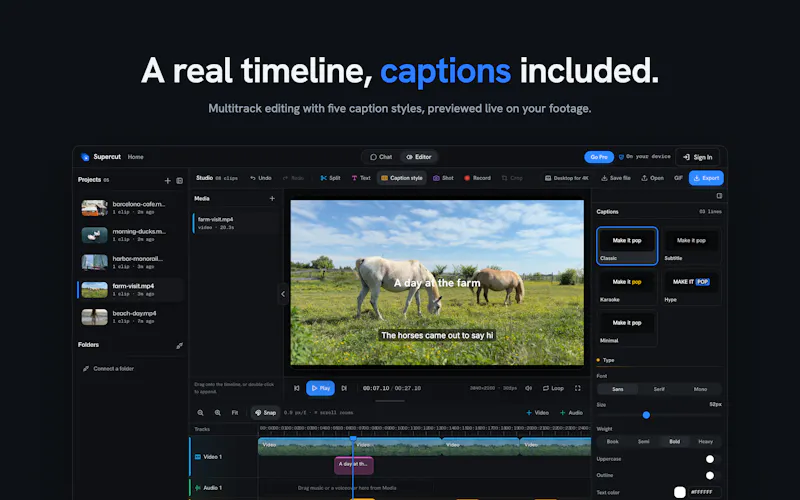Toggle the Outline switch
This screenshot has width=800, height=500.
tap(712, 476)
